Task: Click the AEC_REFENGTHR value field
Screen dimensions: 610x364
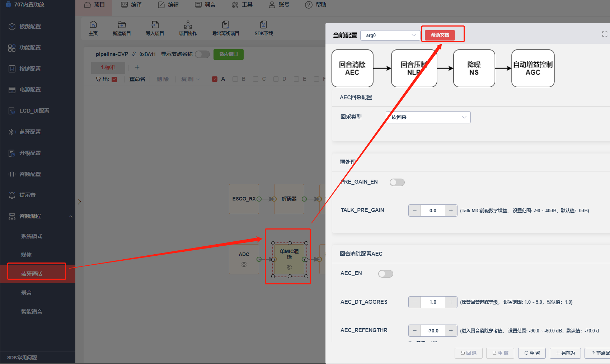Action: [433, 331]
